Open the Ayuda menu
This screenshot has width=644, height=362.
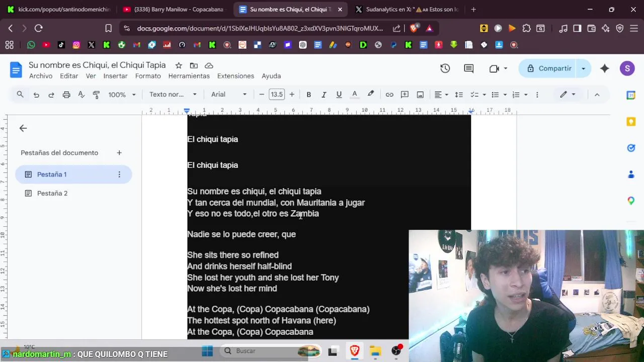click(271, 76)
